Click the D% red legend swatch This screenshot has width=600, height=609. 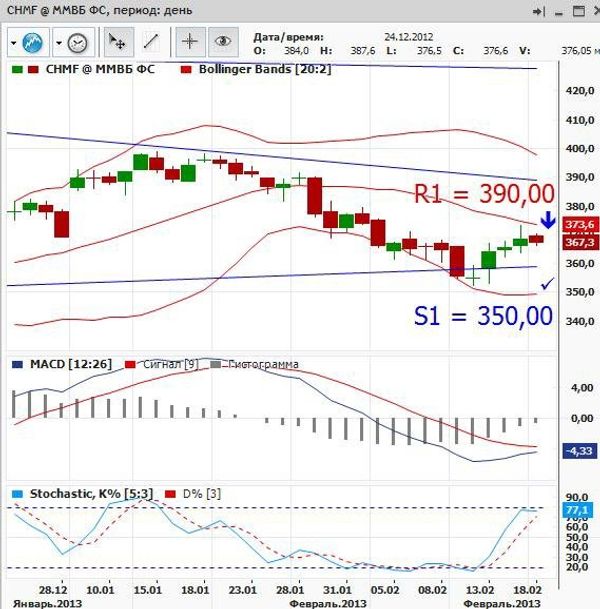pyautogui.click(x=170, y=494)
